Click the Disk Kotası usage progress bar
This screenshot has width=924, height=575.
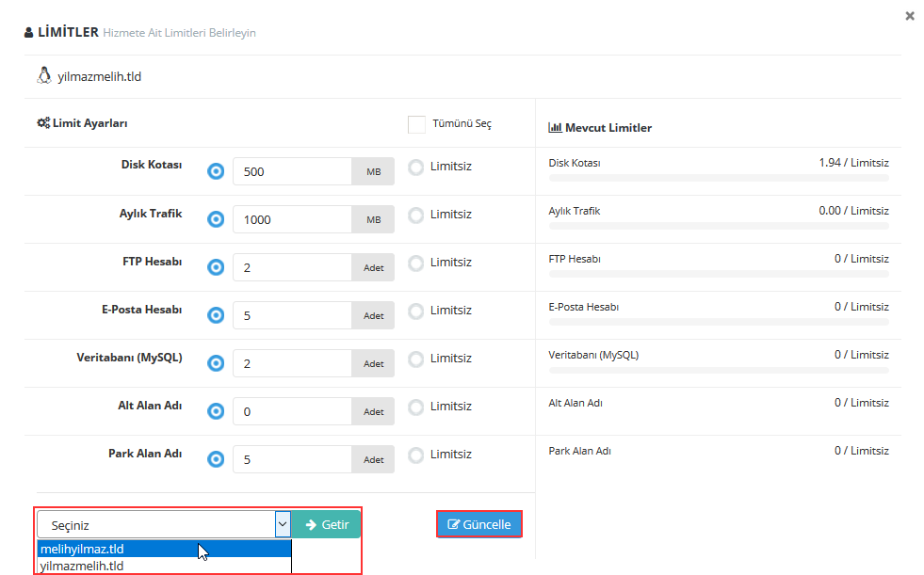coord(718,177)
